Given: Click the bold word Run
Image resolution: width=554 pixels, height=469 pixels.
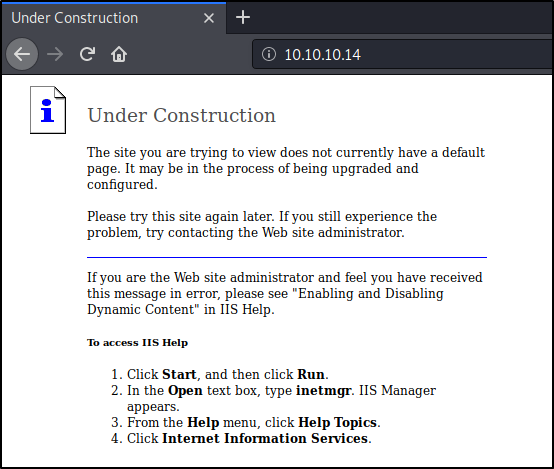Looking at the screenshot, I should click(x=311, y=374).
